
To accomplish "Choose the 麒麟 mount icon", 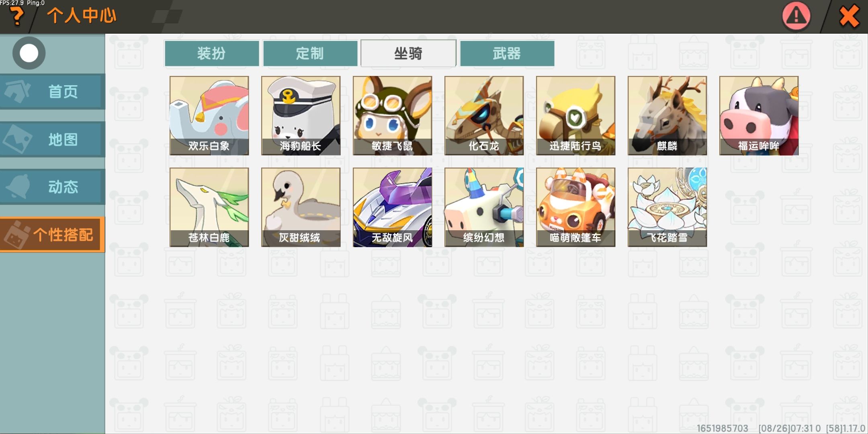I will [667, 116].
